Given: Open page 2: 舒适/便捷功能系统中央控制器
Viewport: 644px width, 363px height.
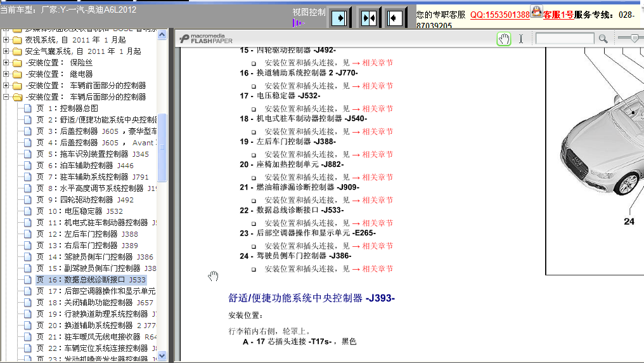Looking at the screenshot, I should pos(96,120).
